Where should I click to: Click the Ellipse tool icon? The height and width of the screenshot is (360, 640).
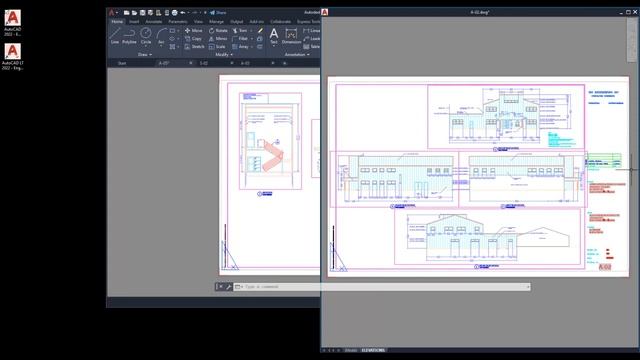(x=172, y=39)
